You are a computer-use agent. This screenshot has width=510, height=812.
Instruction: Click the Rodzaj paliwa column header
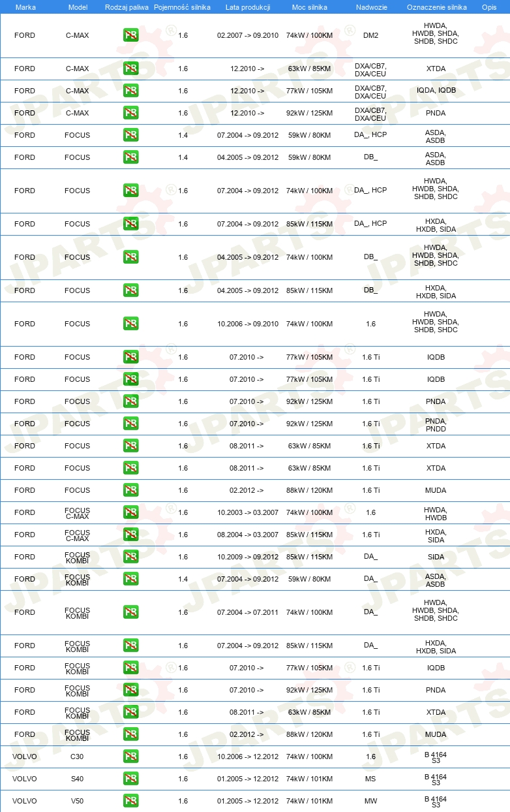click(x=127, y=7)
